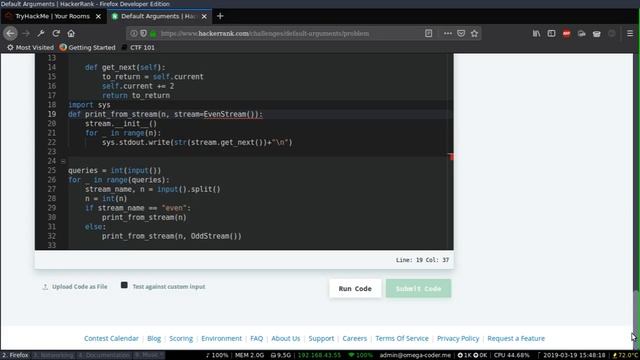Close the TryHackMe tab
Image resolution: width=640 pixels, height=360 pixels.
(x=98, y=16)
